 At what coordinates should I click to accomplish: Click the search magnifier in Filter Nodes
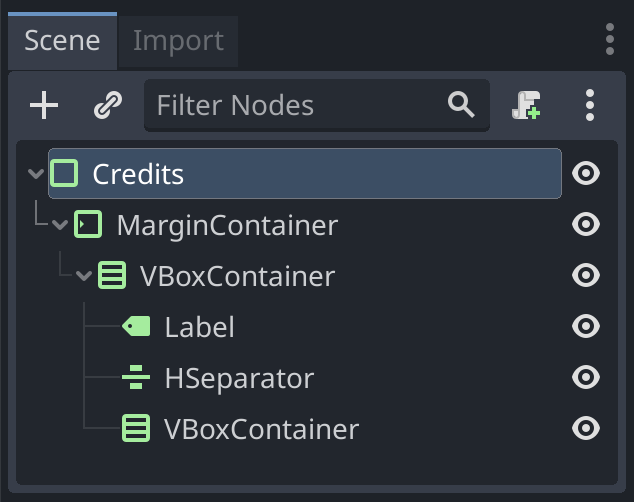coord(461,104)
